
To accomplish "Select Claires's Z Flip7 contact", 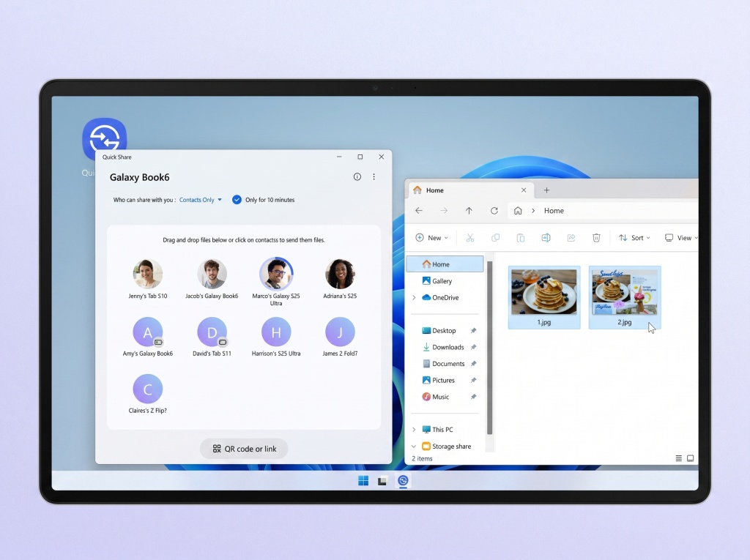I will (148, 394).
